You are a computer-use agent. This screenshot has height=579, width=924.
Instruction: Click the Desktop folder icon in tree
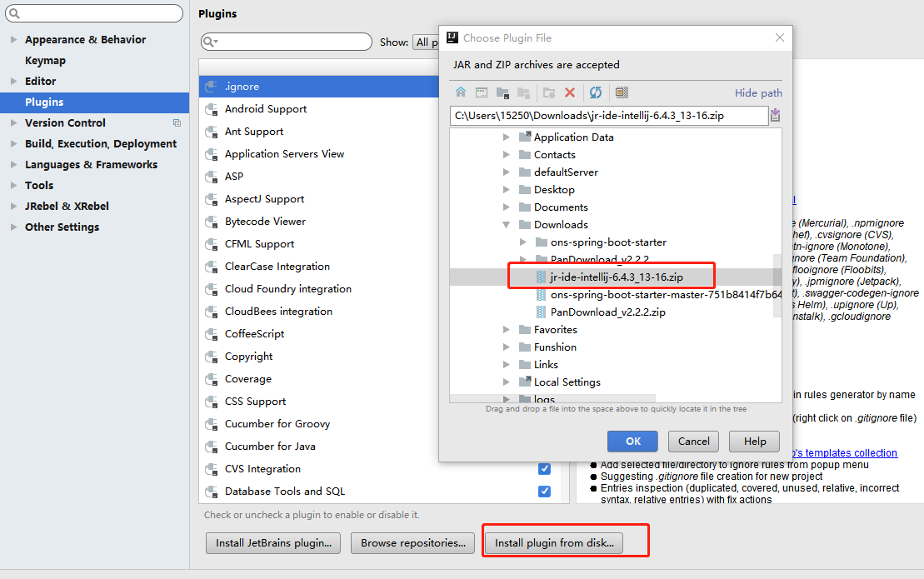point(524,190)
